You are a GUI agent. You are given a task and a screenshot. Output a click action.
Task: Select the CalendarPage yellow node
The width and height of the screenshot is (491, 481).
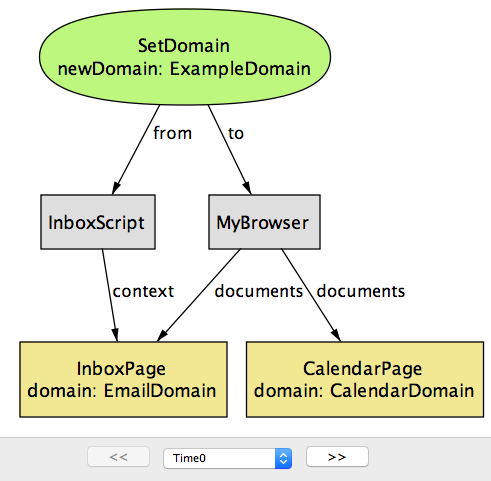click(x=365, y=379)
